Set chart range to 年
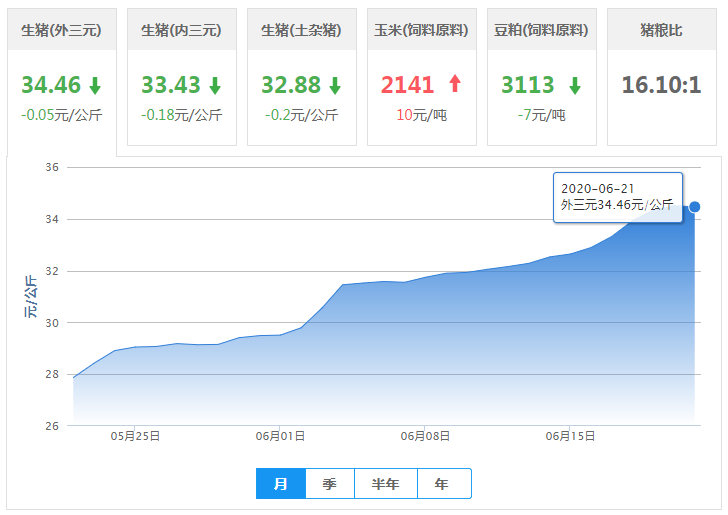 pyautogui.click(x=442, y=484)
